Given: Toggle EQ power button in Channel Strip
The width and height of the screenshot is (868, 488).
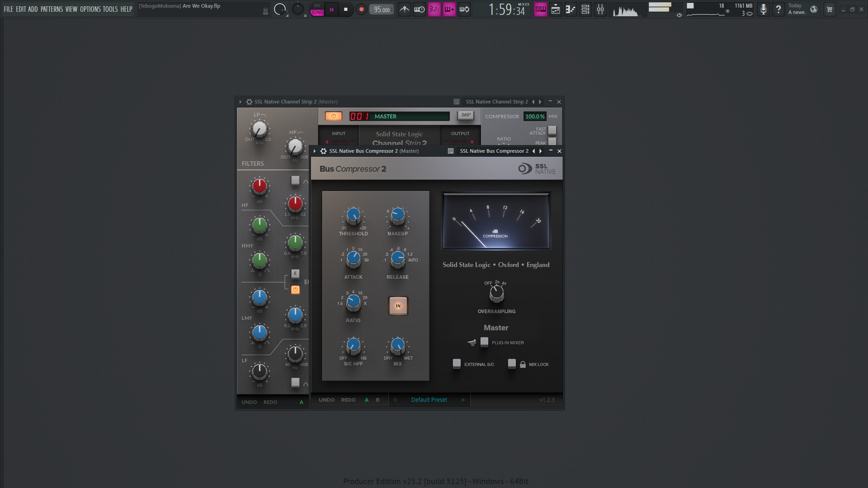Looking at the screenshot, I should click(x=295, y=290).
